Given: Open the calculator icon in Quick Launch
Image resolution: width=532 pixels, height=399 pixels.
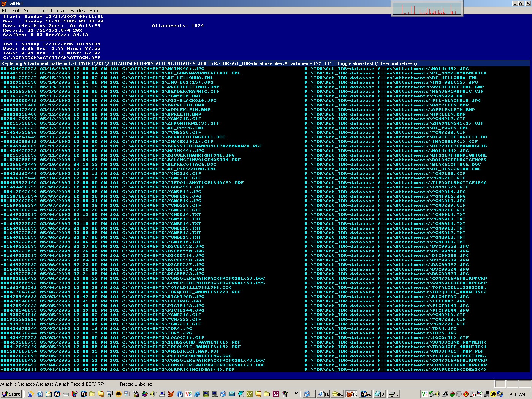Looking at the screenshot, I should click(232, 394).
